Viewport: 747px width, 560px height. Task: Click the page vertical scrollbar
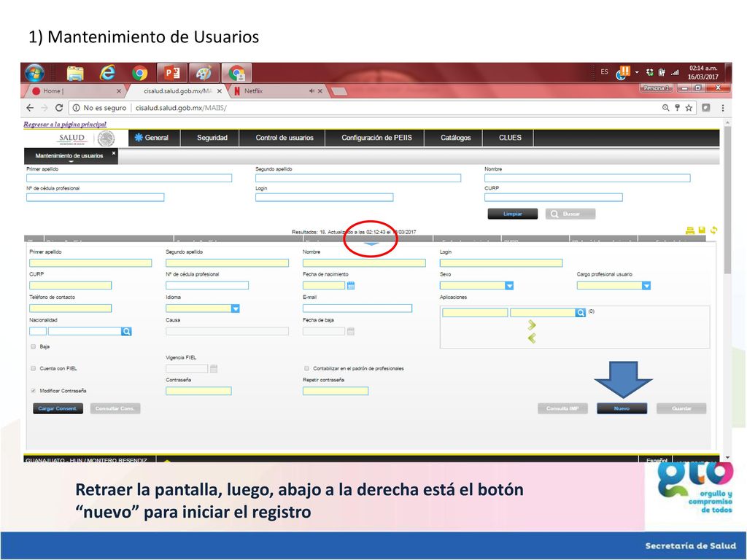pos(727,200)
